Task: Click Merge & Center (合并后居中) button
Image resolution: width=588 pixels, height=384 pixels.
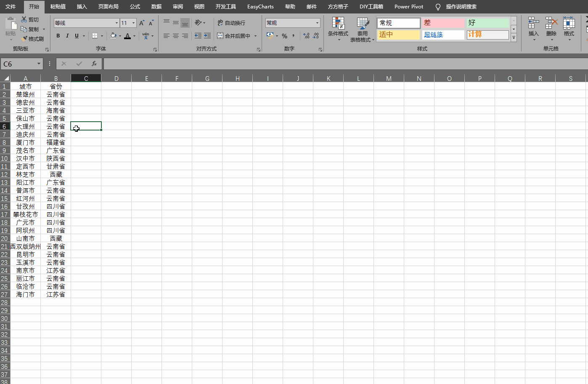Action: 234,36
